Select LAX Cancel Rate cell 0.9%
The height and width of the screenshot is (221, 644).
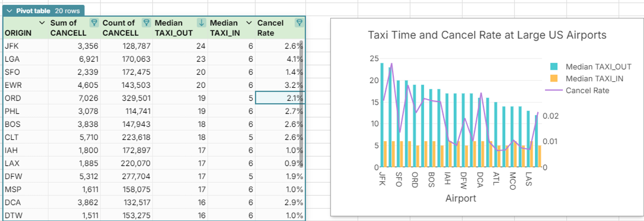pos(280,163)
